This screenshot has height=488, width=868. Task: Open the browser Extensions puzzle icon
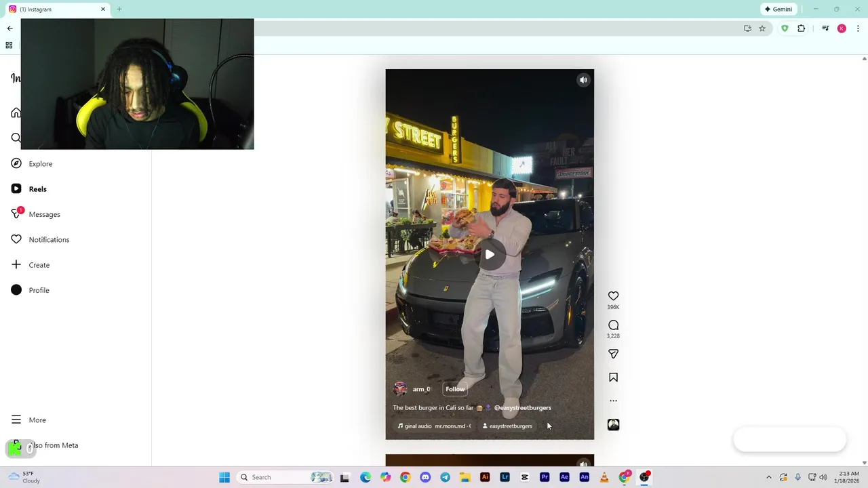pyautogui.click(x=802, y=28)
